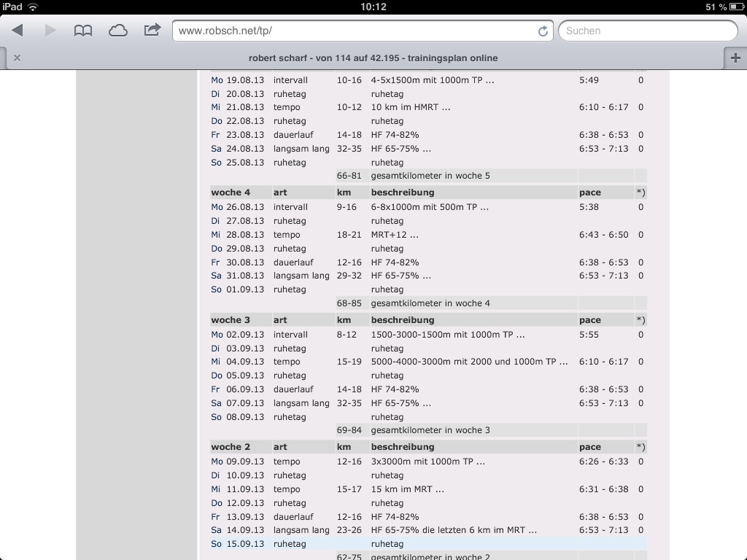Click the woche 3 pace column header

(590, 320)
